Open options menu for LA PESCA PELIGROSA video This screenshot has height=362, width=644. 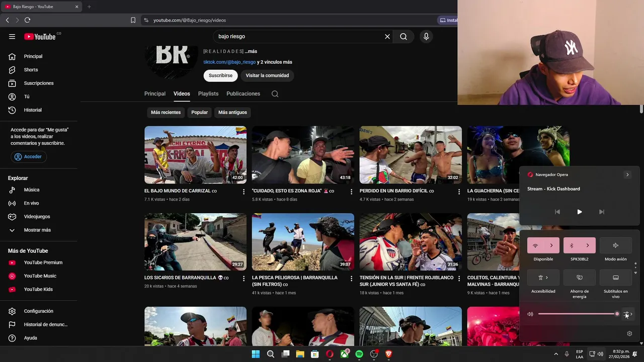coord(351,279)
